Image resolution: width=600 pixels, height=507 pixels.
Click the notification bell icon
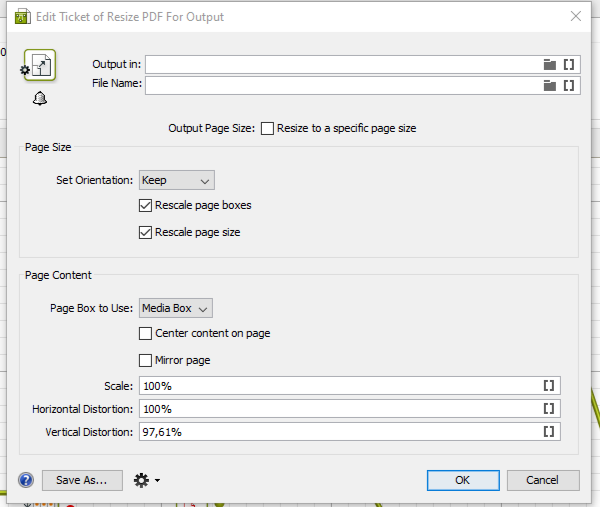40,98
